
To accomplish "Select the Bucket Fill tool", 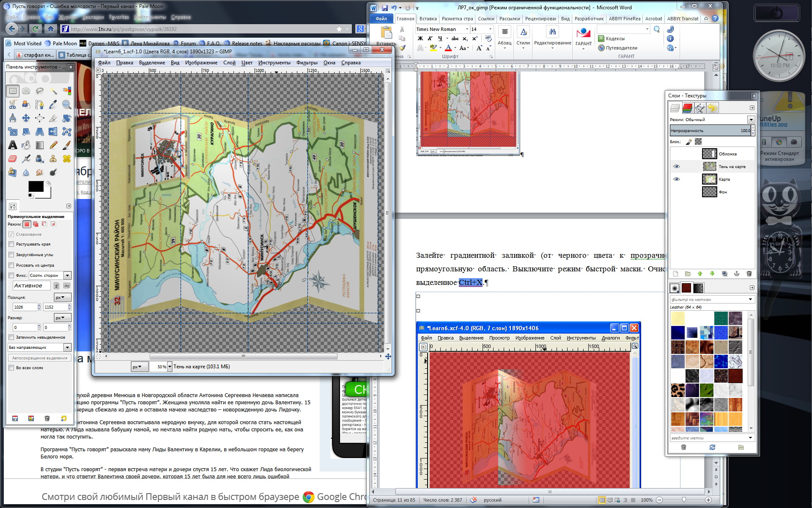I will [26, 145].
